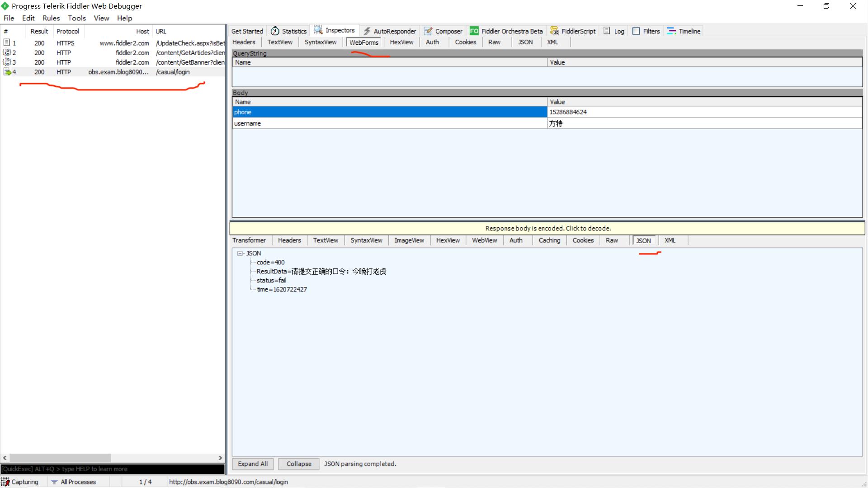The height and width of the screenshot is (488, 868).
Task: Open the Tools menu
Action: tap(77, 18)
